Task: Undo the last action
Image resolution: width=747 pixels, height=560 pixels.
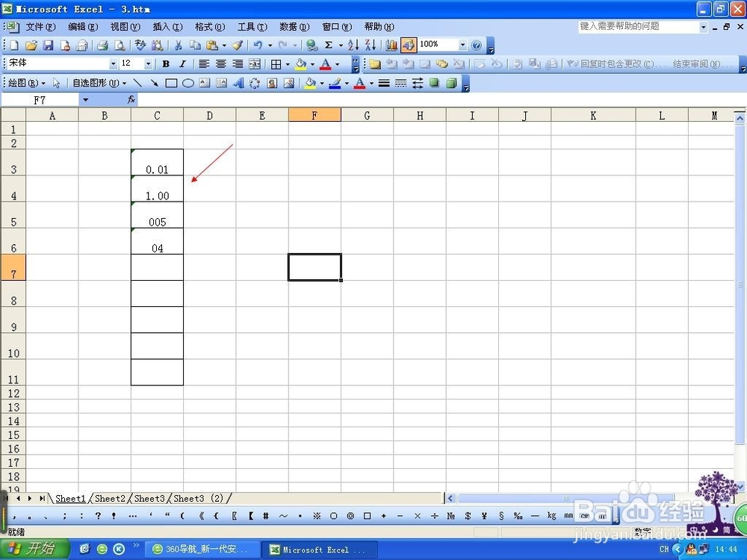Action: click(x=258, y=46)
